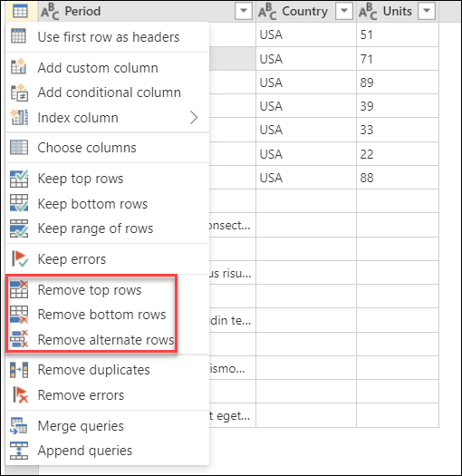This screenshot has height=476, width=462.
Task: Click the Keep top rows icon
Action: (x=19, y=179)
